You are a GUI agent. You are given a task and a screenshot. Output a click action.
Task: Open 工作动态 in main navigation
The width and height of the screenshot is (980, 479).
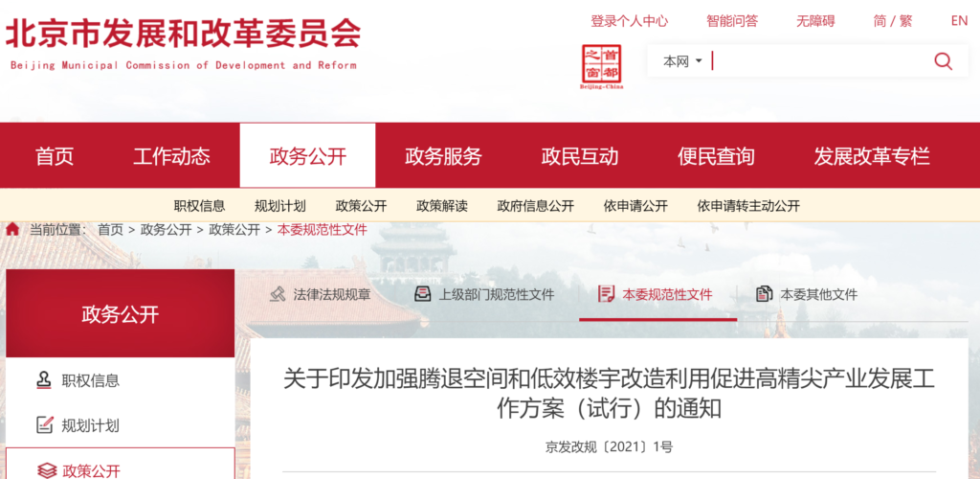pos(172,156)
